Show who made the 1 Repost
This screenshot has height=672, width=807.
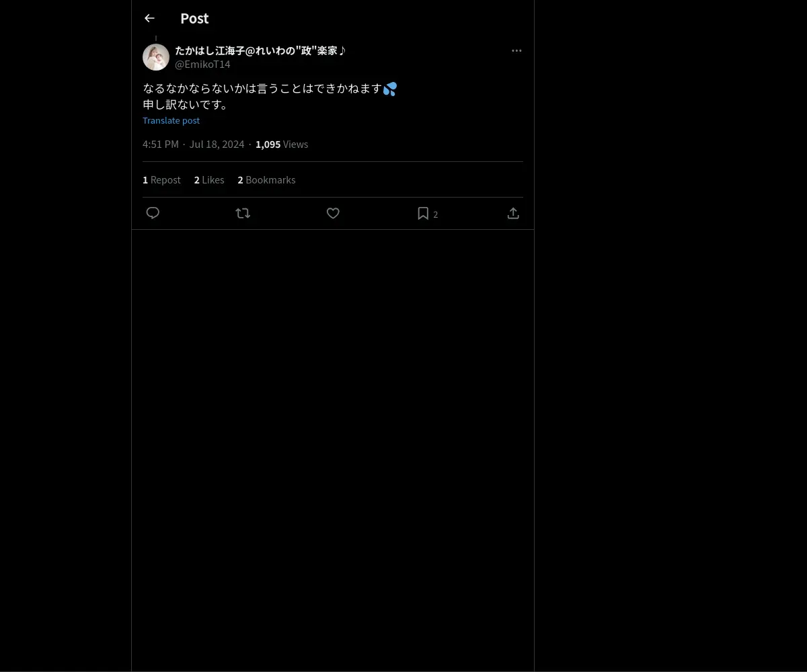coord(161,180)
